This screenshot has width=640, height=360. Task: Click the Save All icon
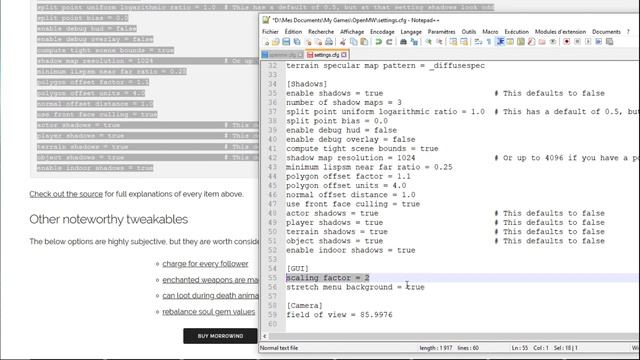(x=297, y=42)
